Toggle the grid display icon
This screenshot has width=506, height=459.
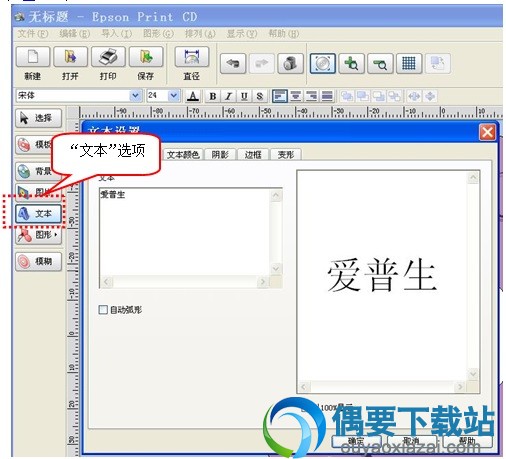pyautogui.click(x=409, y=63)
